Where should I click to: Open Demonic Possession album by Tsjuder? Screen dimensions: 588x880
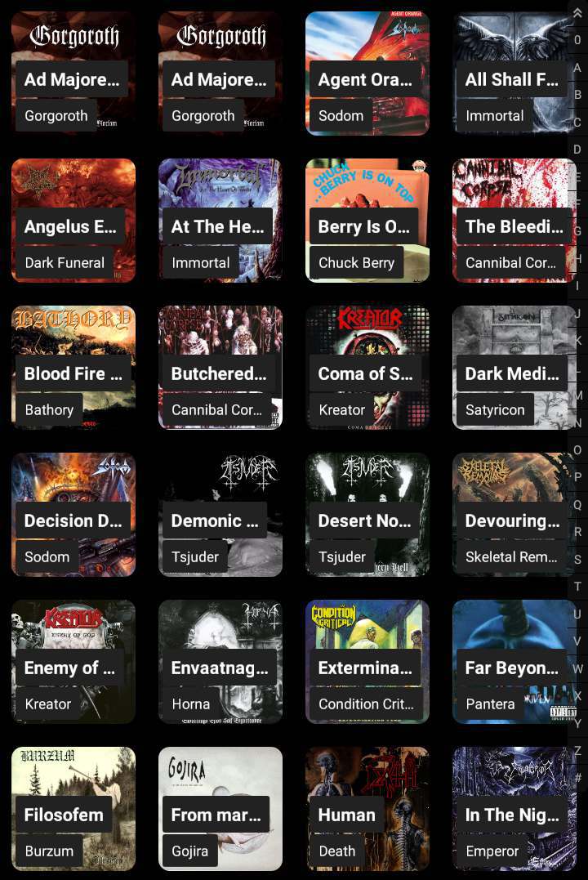220,515
